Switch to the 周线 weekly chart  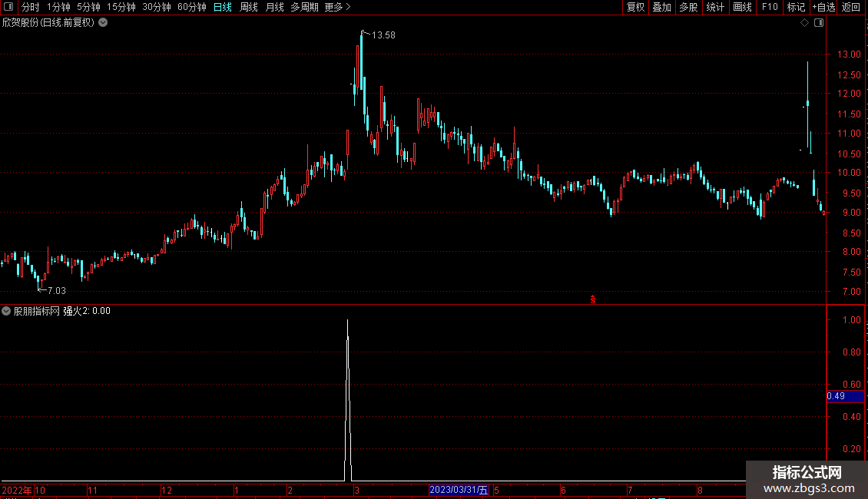tap(249, 7)
